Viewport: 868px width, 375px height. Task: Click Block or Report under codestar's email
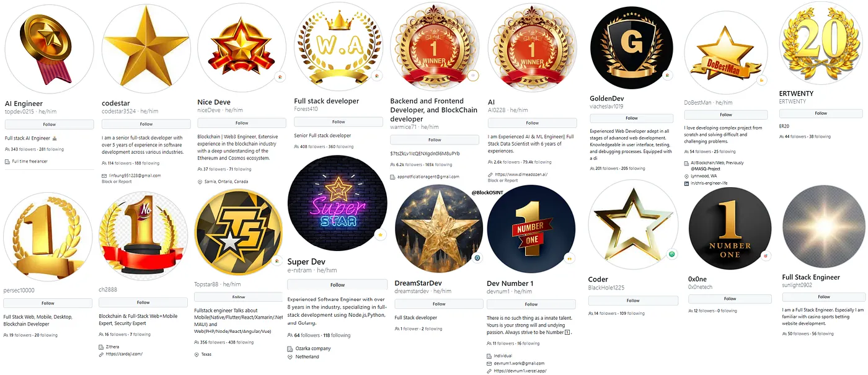point(117,182)
